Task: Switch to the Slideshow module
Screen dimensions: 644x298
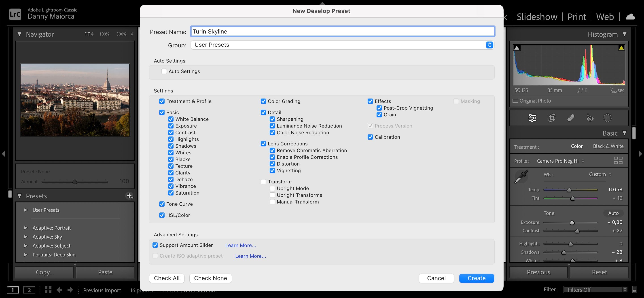Action: 537,17
